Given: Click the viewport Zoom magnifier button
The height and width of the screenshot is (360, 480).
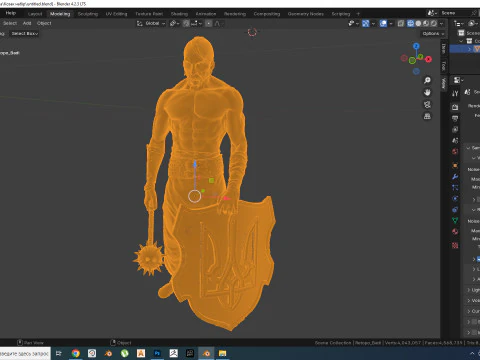Looking at the screenshot, I should pyautogui.click(x=427, y=80).
